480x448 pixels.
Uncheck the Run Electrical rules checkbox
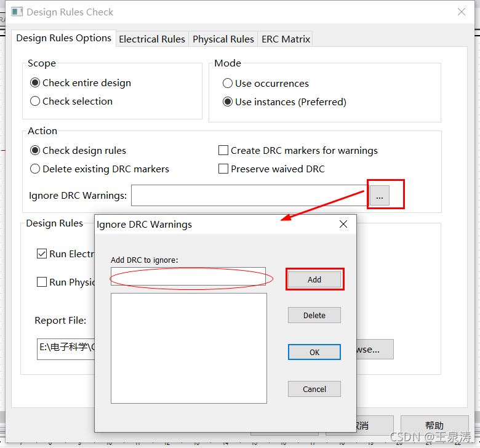[x=42, y=254]
